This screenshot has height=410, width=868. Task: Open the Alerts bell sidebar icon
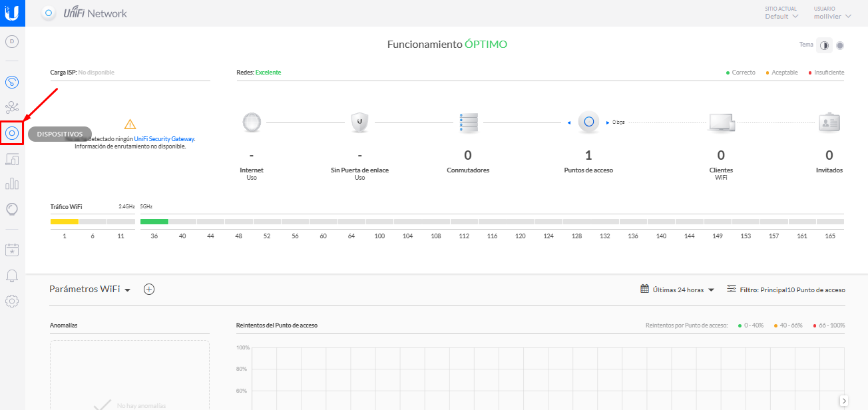12,276
